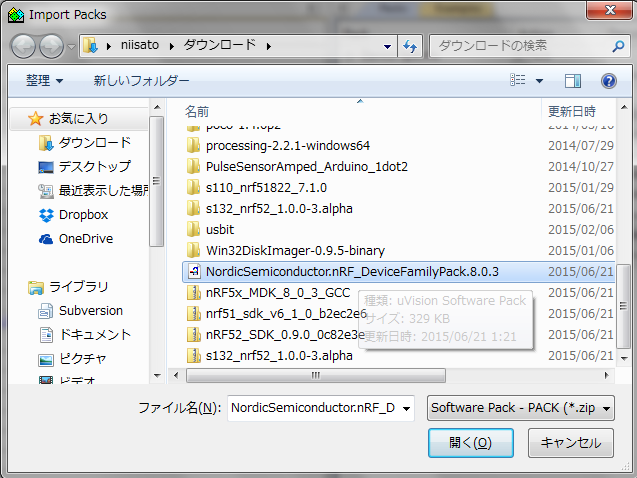Select the zipped s132_nrf52_1.0.0-3.alpha archive
Screen dimensions: 637x478
pyautogui.click(x=279, y=356)
